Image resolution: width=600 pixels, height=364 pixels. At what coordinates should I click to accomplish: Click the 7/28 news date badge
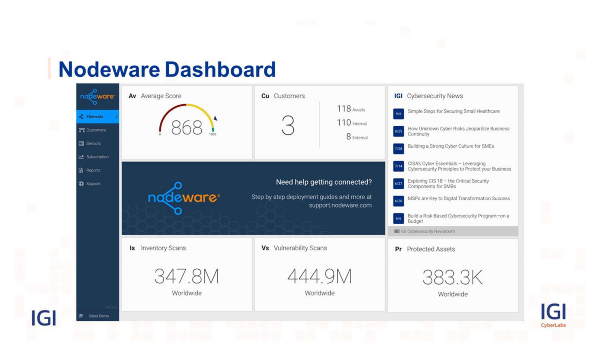pyautogui.click(x=398, y=149)
